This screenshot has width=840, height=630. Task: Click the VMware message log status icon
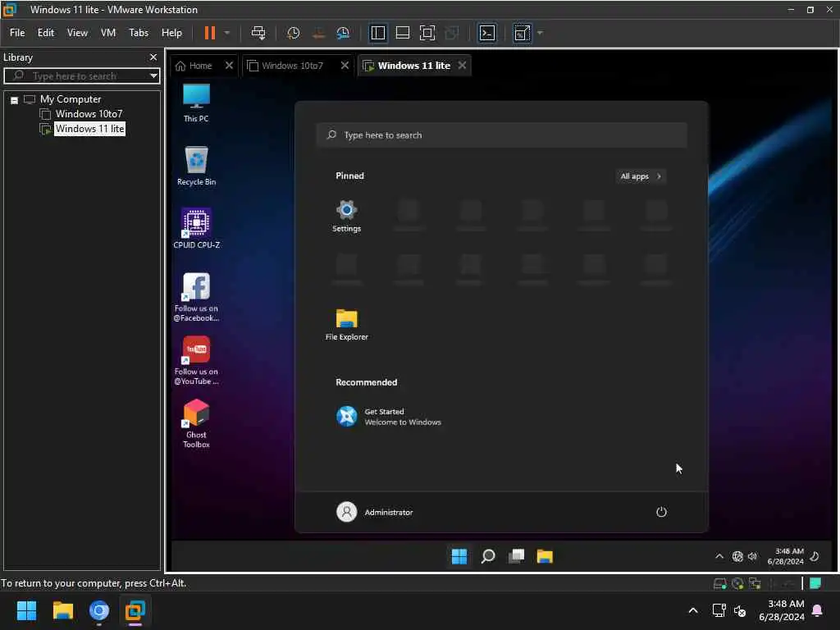[x=815, y=583]
